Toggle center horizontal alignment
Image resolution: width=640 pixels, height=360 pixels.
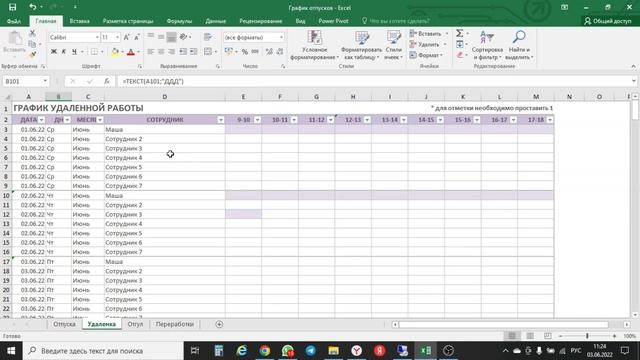[x=161, y=52]
